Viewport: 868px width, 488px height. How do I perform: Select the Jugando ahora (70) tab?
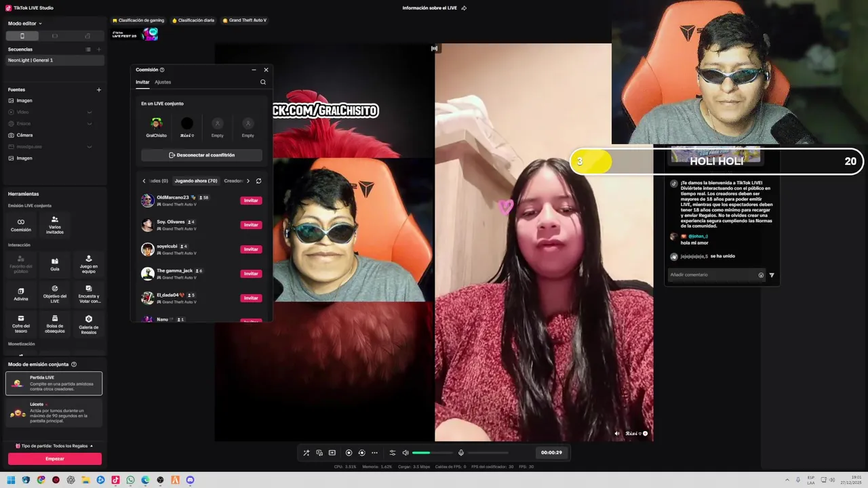pos(196,181)
